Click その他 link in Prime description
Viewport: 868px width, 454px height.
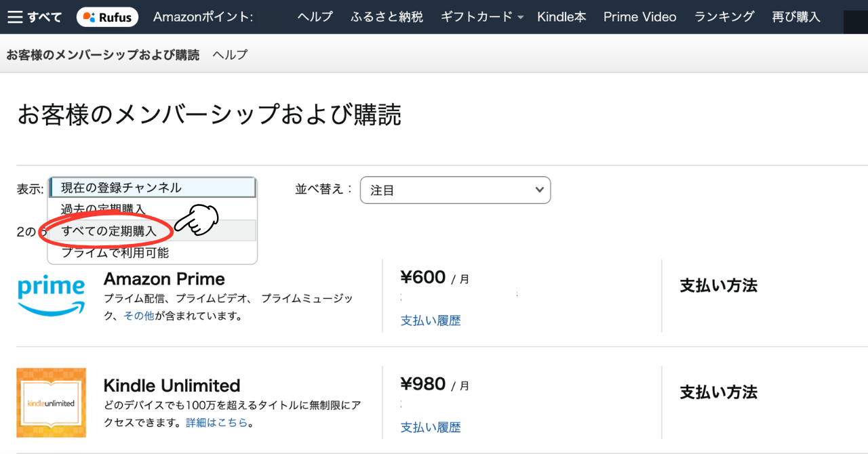[139, 316]
